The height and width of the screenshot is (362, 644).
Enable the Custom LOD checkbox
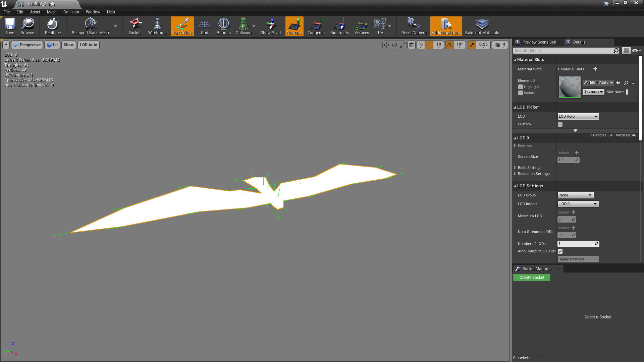click(x=559, y=124)
